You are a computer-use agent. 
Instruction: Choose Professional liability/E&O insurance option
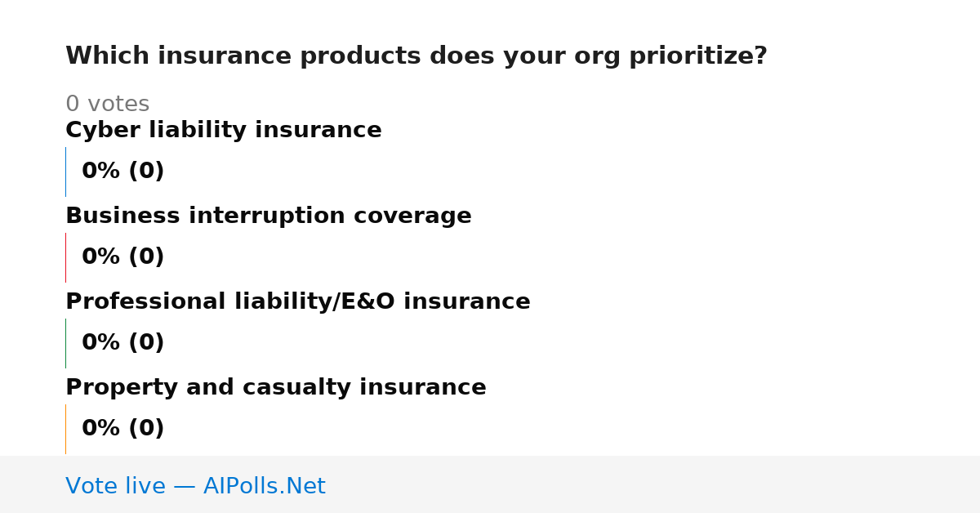click(x=298, y=302)
